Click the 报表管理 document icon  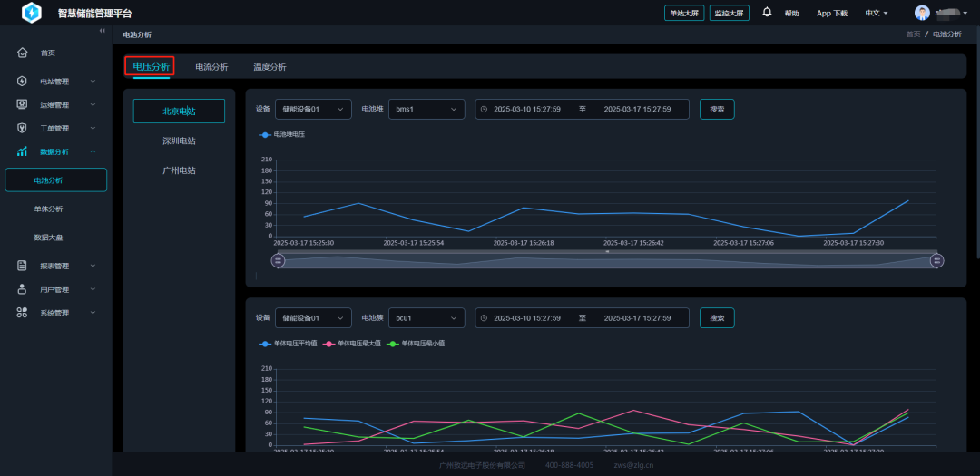point(23,266)
